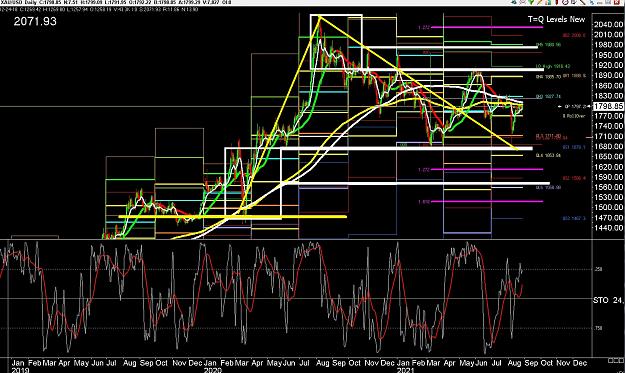Click the 1680.00 price axis label
Screen dimensions: 625x373
(608, 146)
